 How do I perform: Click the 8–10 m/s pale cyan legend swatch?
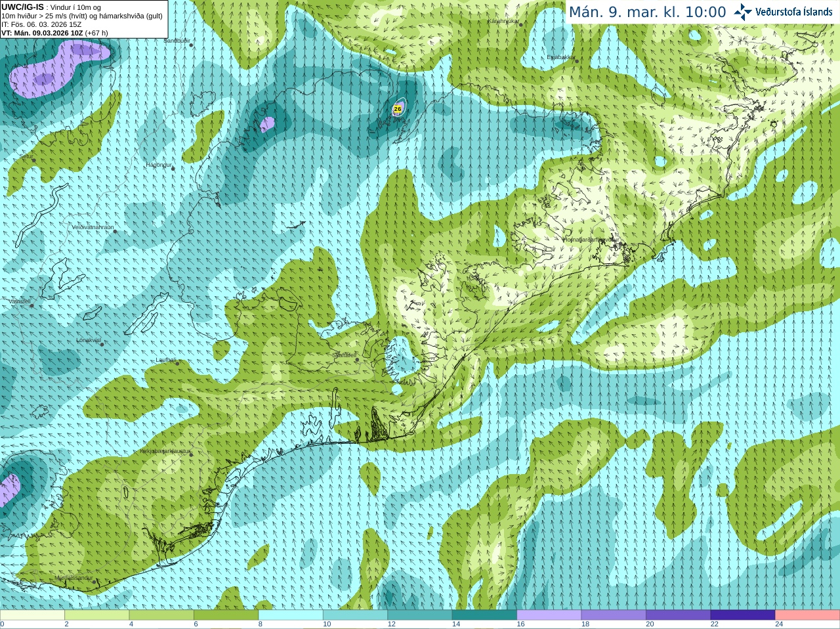pyautogui.click(x=291, y=615)
